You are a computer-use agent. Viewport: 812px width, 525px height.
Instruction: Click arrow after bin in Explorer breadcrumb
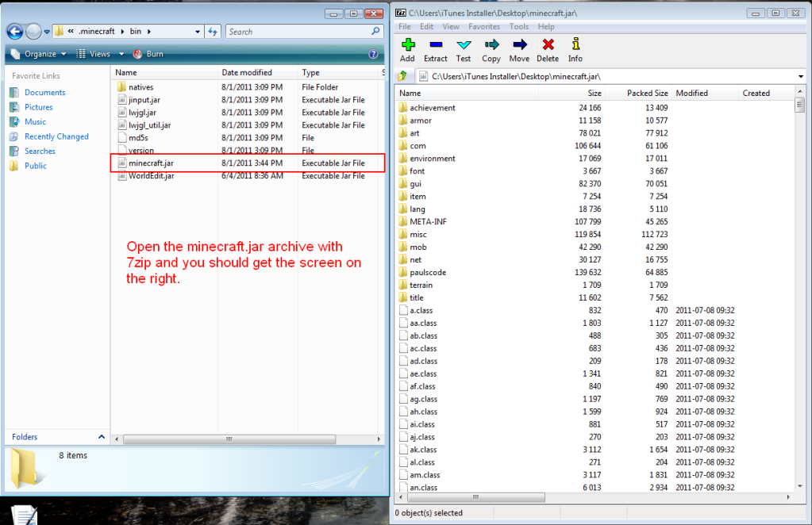tap(149, 32)
